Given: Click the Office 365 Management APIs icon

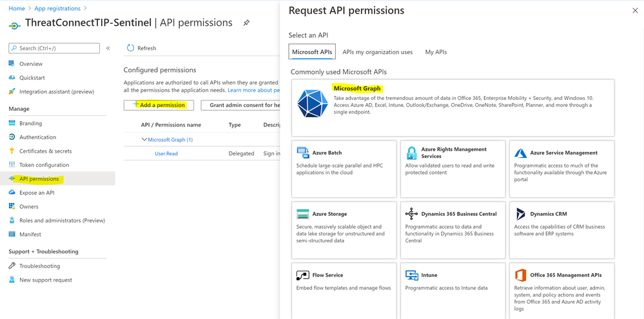Looking at the screenshot, I should [x=520, y=275].
